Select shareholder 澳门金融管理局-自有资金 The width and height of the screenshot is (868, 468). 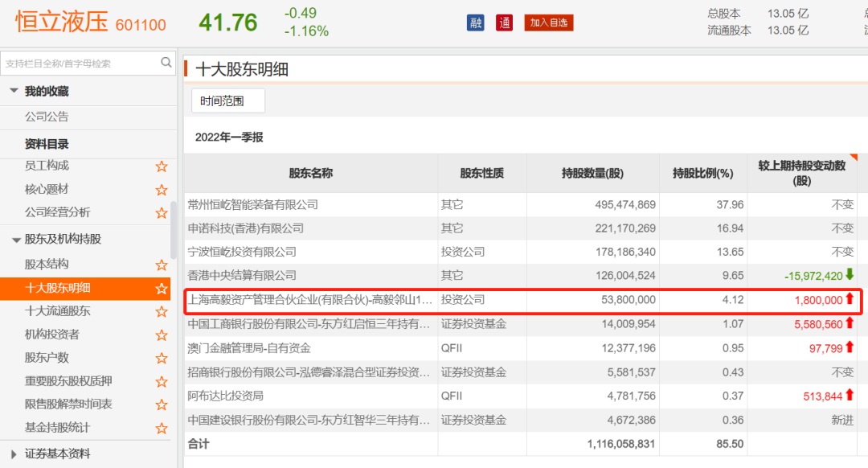(x=249, y=348)
